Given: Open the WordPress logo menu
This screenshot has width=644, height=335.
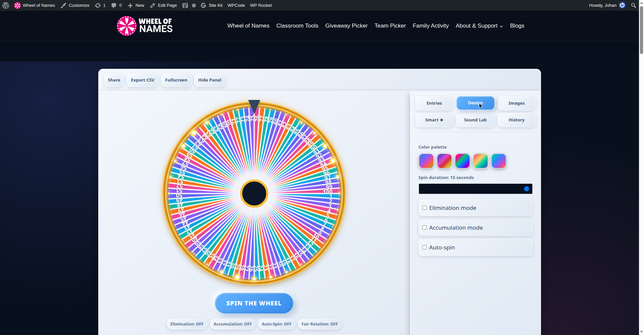Looking at the screenshot, I should pyautogui.click(x=6, y=5).
